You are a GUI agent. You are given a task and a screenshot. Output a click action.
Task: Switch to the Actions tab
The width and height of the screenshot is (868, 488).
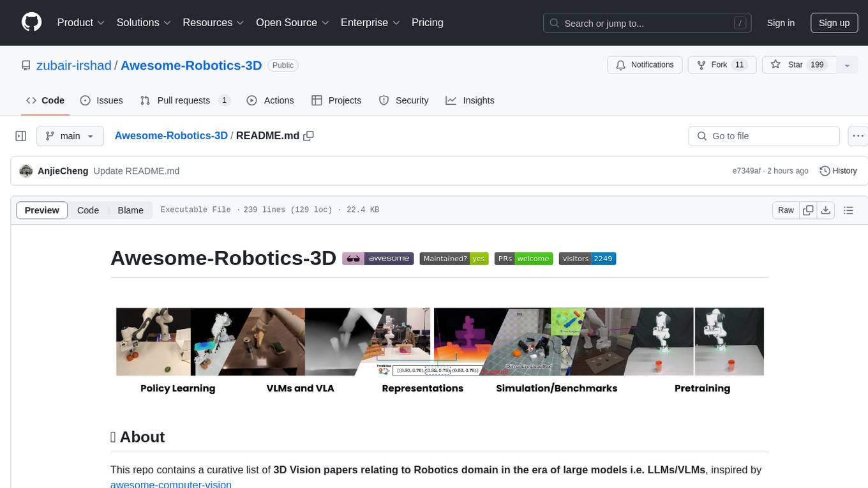click(x=270, y=100)
